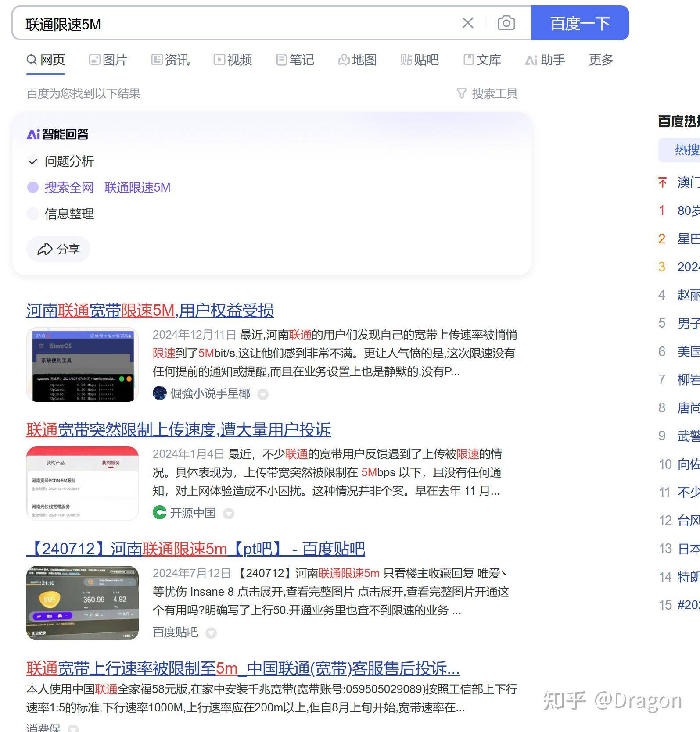Open hot search item ranked 1
Screen dimensions: 700x732
(688, 211)
